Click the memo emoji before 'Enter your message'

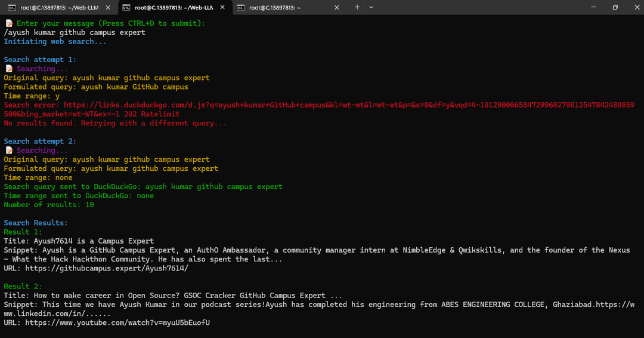point(9,23)
